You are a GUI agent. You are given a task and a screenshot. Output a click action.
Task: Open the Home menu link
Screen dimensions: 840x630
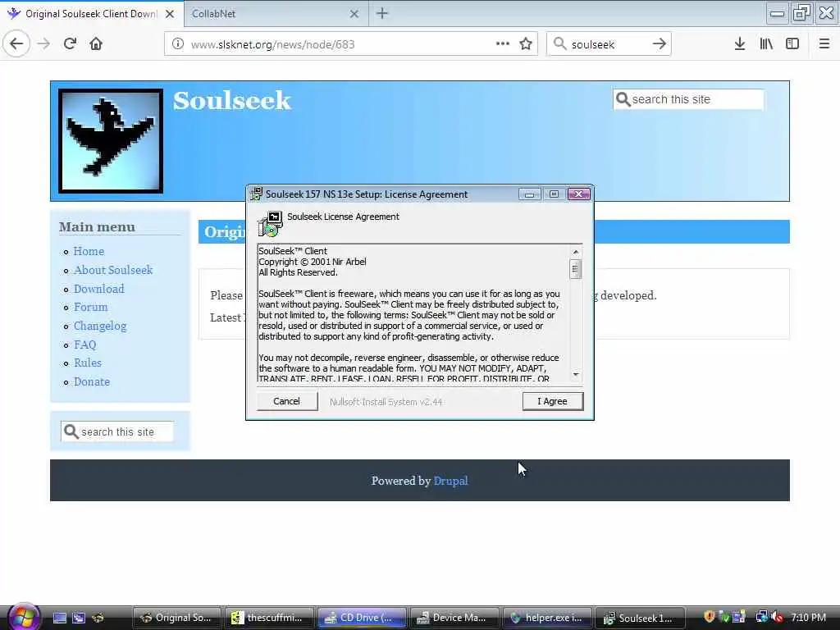point(89,251)
